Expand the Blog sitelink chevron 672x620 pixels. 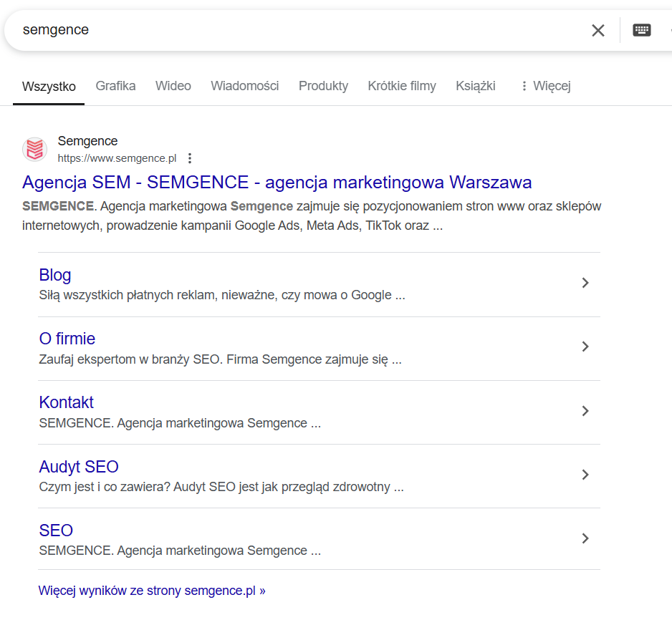(585, 283)
